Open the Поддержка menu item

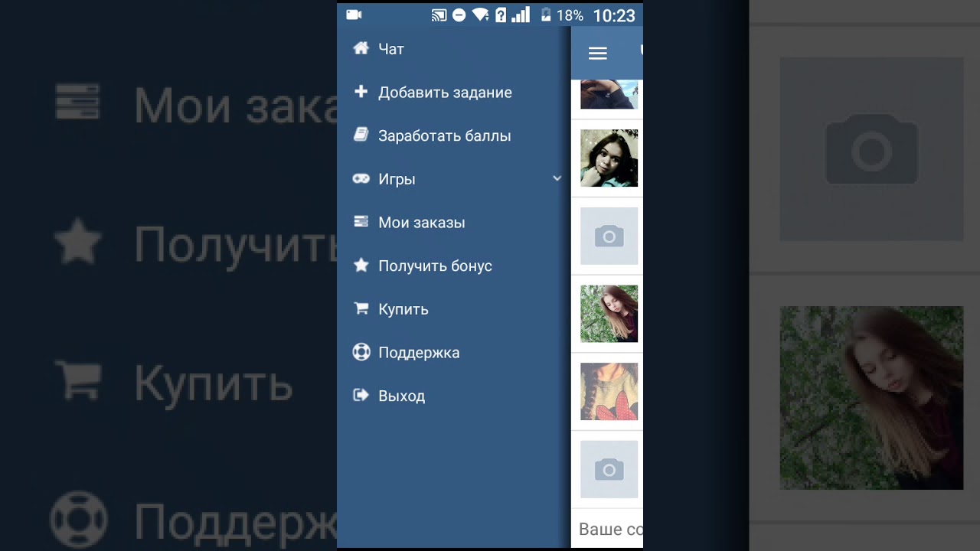click(x=454, y=352)
